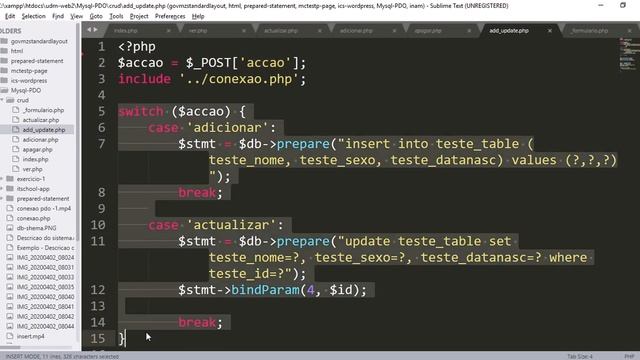The height and width of the screenshot is (360, 640).
Task: Switch to the apagar.php tab
Action: click(x=428, y=31)
